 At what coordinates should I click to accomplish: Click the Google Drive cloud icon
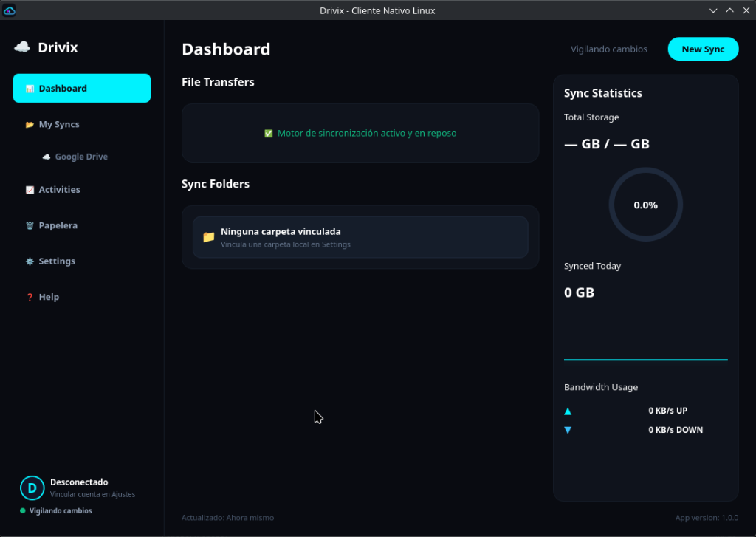point(47,157)
